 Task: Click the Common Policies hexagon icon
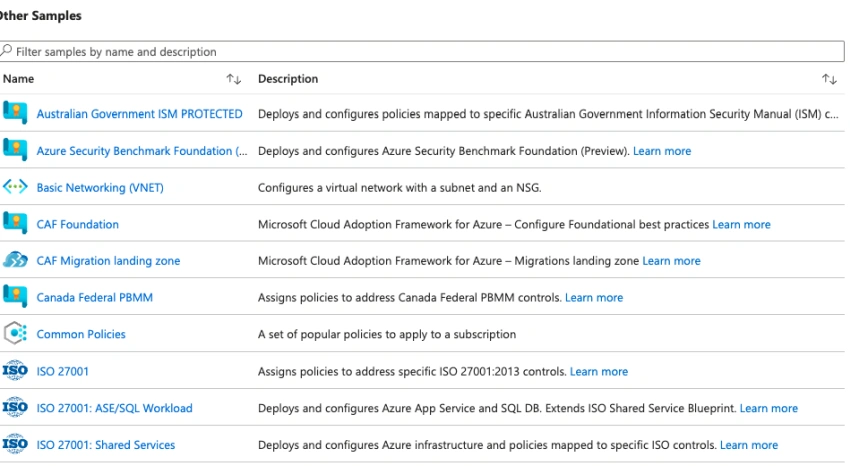[15, 333]
